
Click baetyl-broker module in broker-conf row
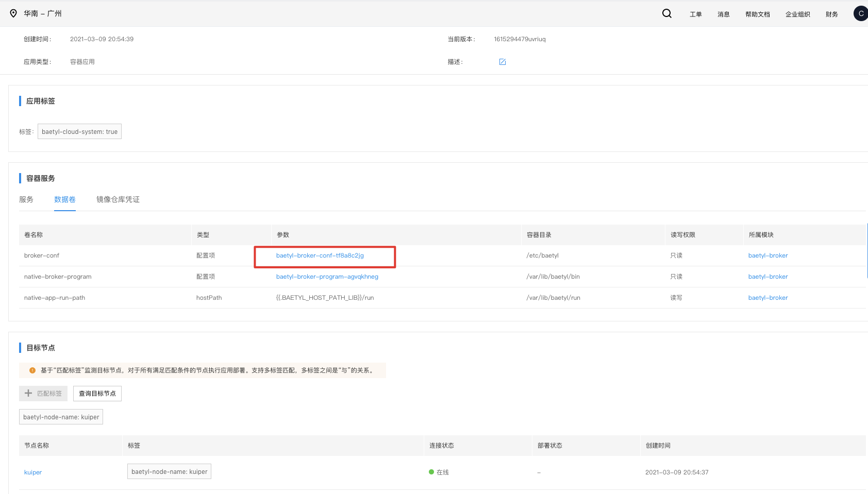coord(768,255)
